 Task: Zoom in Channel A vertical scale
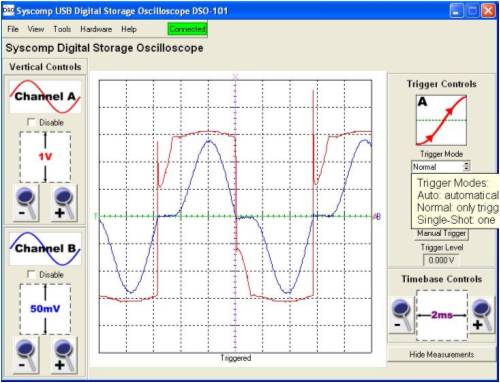[64, 203]
